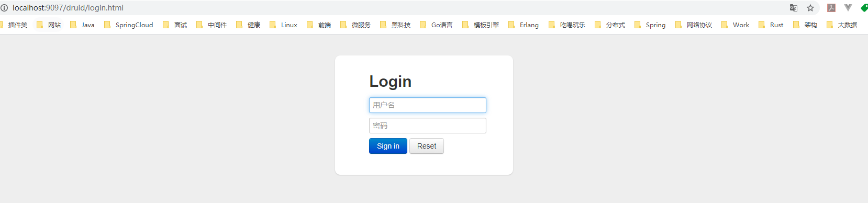Viewport: 868px width, 203px height.
Task: Click the blue Sign in button
Action: (x=388, y=146)
